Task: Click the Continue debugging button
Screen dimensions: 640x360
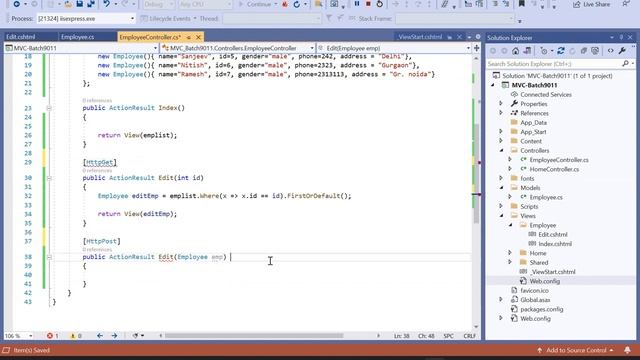Action: [x=255, y=4]
